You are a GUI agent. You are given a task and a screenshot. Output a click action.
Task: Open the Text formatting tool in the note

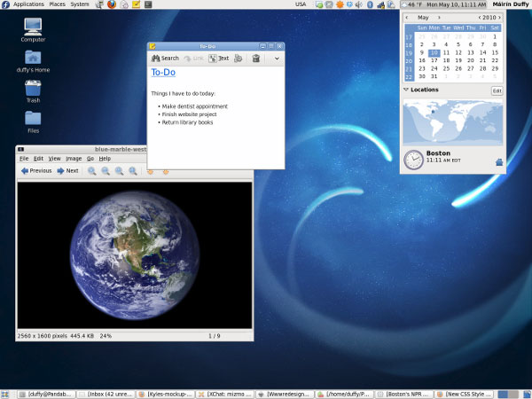point(219,59)
